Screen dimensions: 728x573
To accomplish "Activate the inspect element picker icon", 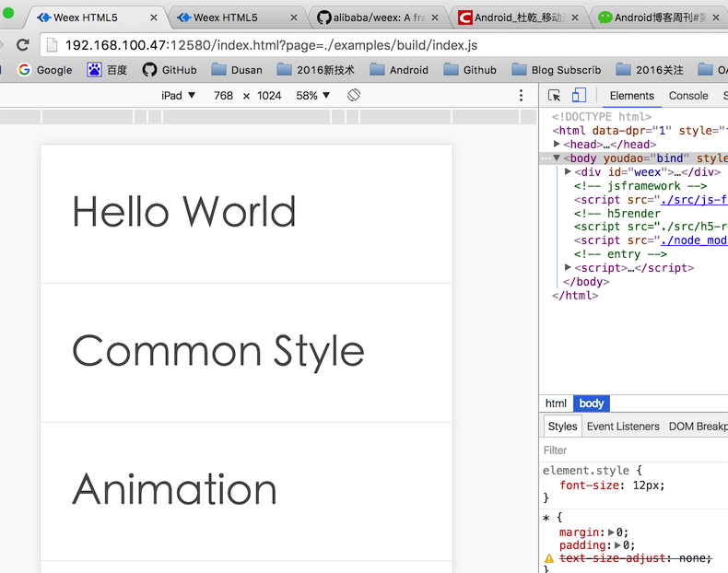I will [555, 96].
